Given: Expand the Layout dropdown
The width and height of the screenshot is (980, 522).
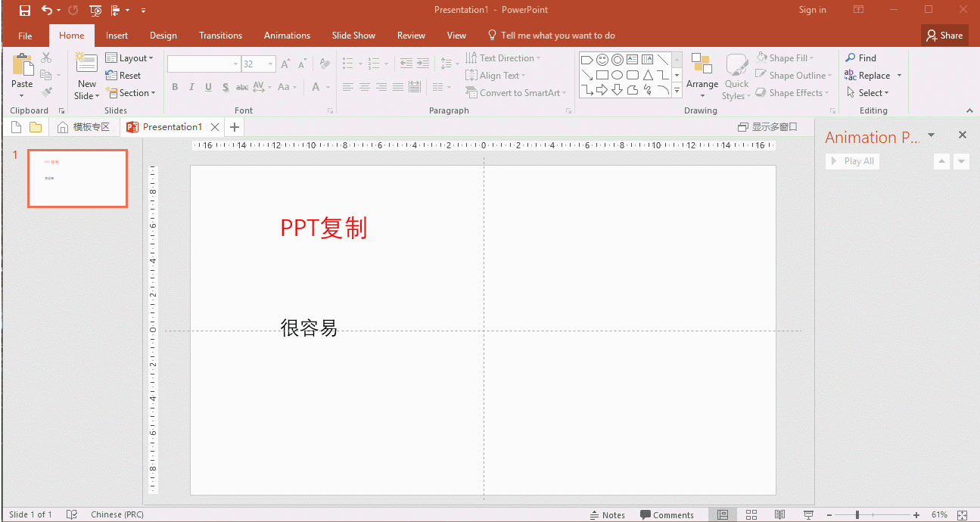Looking at the screenshot, I should click(x=131, y=57).
